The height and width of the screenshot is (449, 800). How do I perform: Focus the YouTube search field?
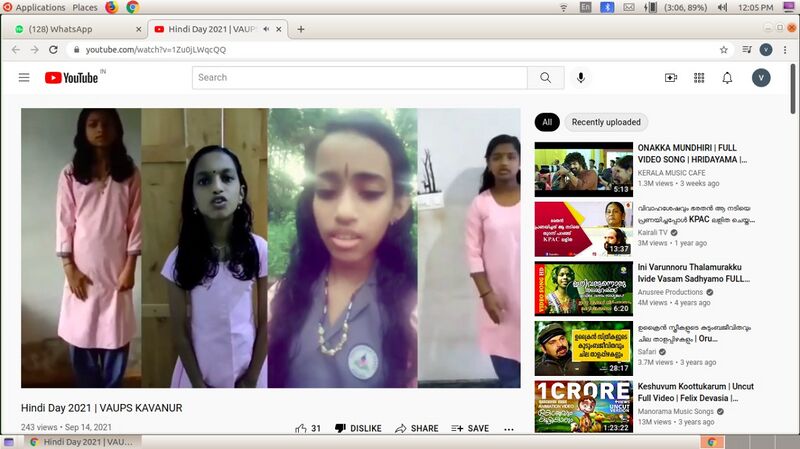(x=360, y=78)
